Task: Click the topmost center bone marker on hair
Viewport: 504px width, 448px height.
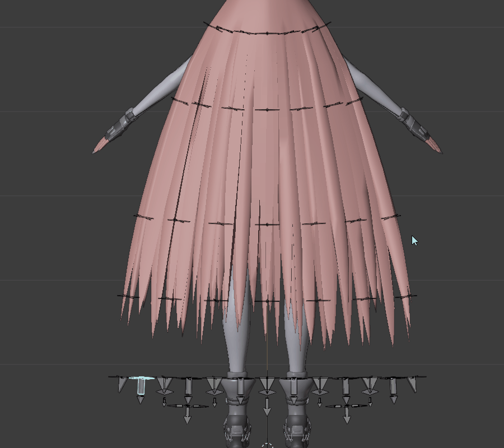Action: [x=267, y=33]
